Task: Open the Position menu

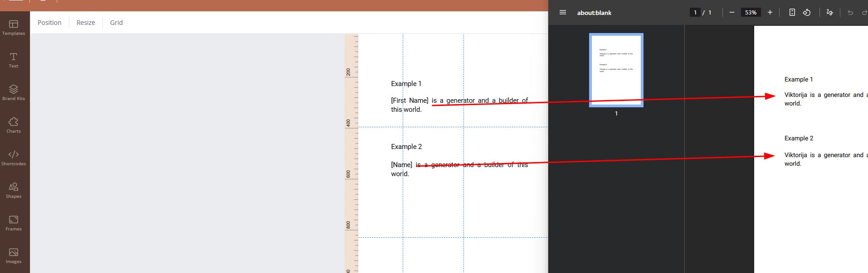Action: [x=49, y=23]
